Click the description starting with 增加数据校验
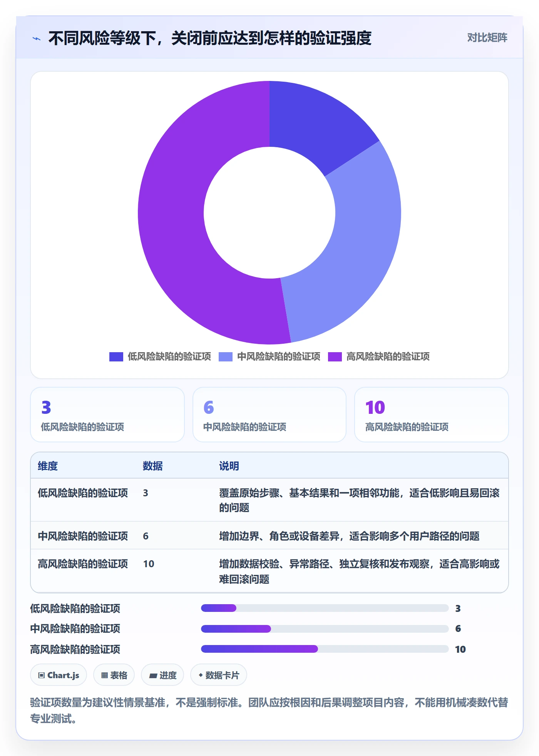The height and width of the screenshot is (756, 539). [359, 571]
